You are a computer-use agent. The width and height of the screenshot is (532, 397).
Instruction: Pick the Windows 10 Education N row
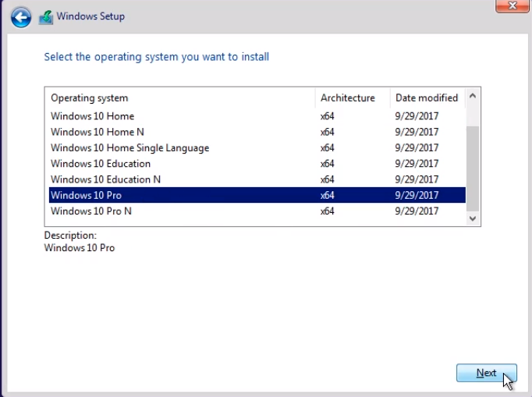(x=257, y=179)
